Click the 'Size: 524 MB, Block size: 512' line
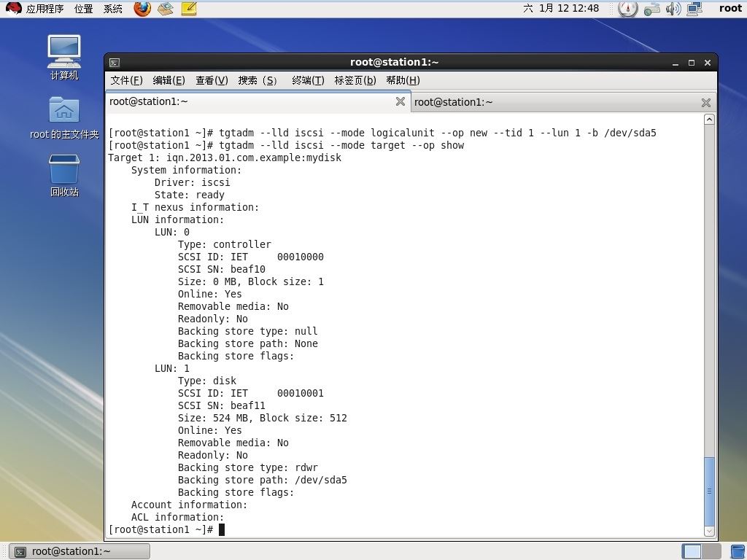 click(x=263, y=418)
